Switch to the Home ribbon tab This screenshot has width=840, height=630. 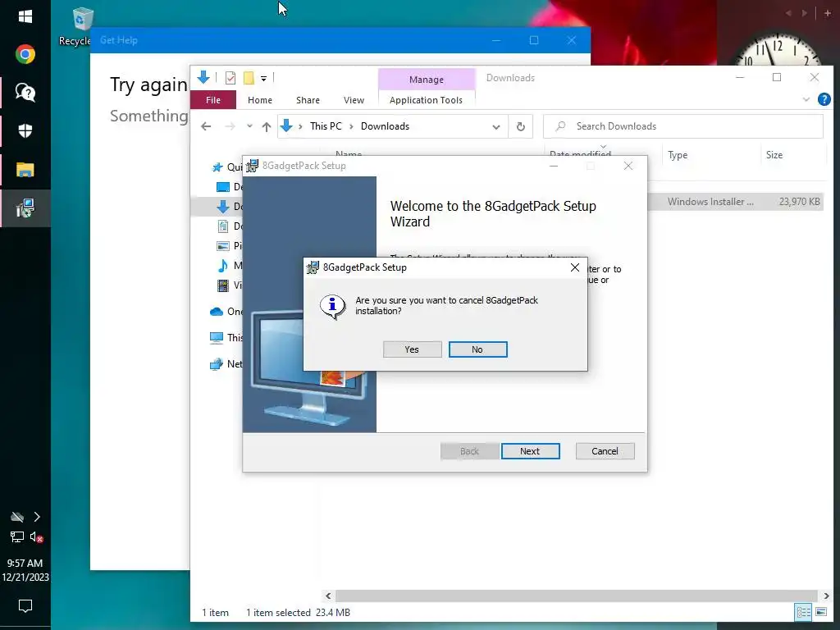coord(260,100)
